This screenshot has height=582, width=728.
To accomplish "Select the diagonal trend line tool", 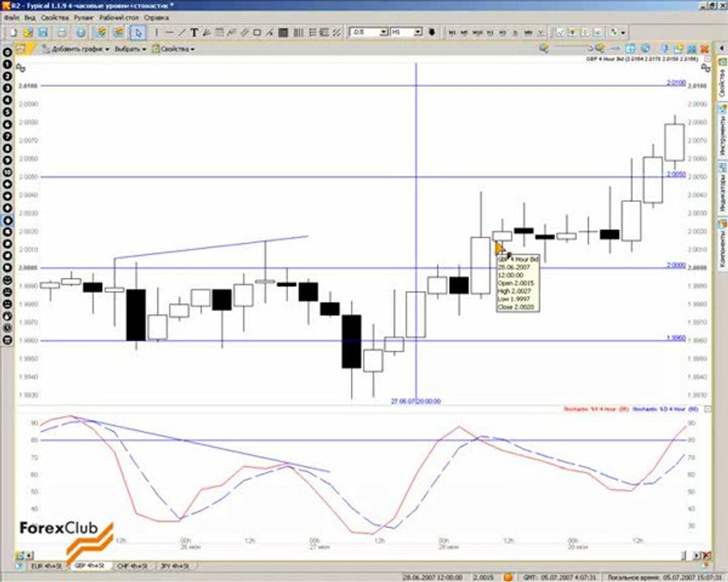I will click(182, 32).
